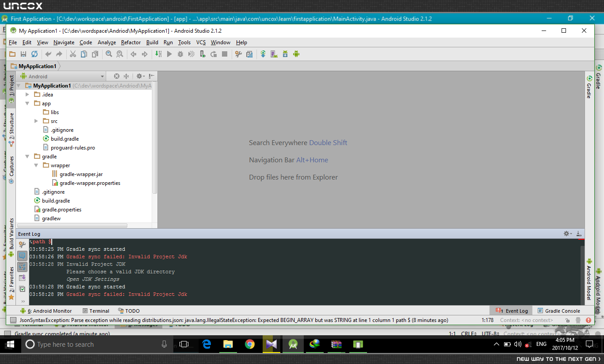Click the Synchronize toolbar icon
The image size is (604, 364).
[x=34, y=54]
